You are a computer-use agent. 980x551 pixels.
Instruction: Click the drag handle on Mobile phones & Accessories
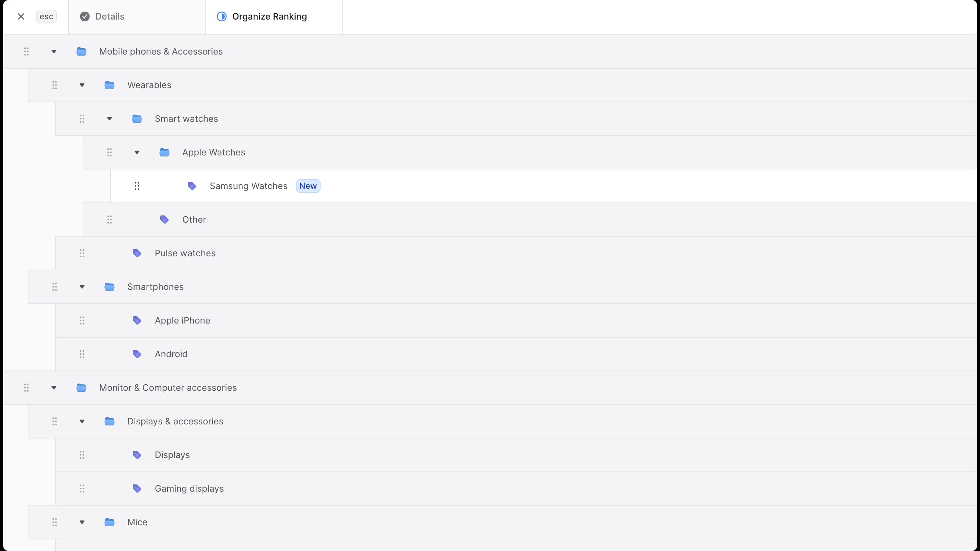coord(26,51)
